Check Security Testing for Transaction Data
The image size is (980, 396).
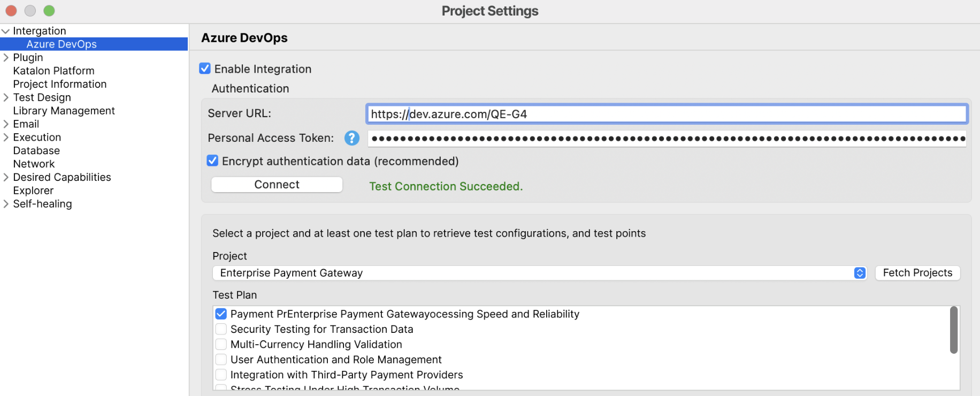coord(221,329)
